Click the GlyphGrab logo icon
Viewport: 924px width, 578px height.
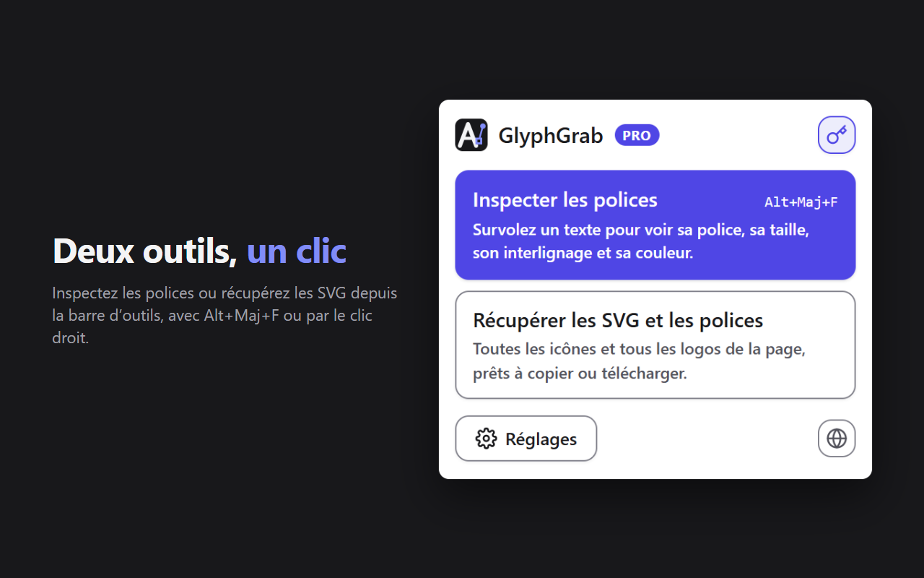pos(471,135)
